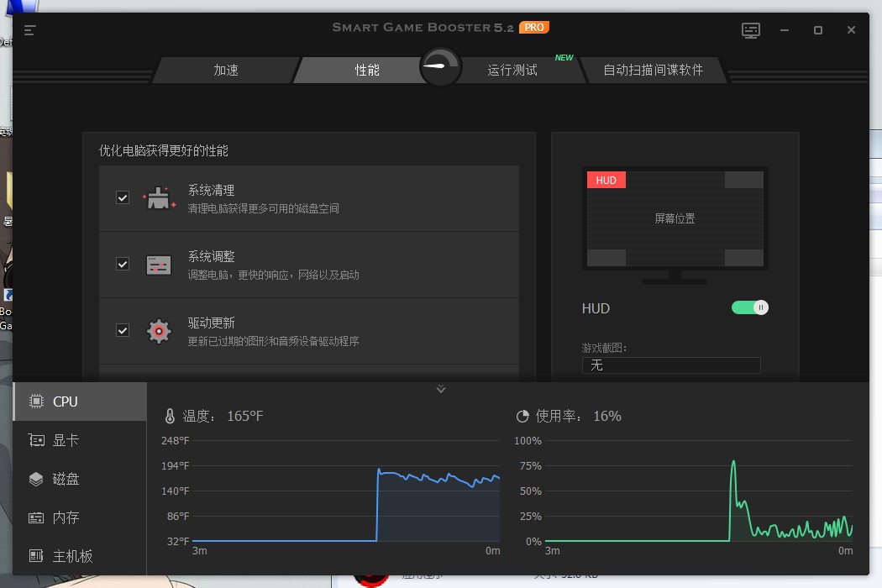The width and height of the screenshot is (882, 588).
Task: Select the 内存 monitor item
Action: (79, 517)
